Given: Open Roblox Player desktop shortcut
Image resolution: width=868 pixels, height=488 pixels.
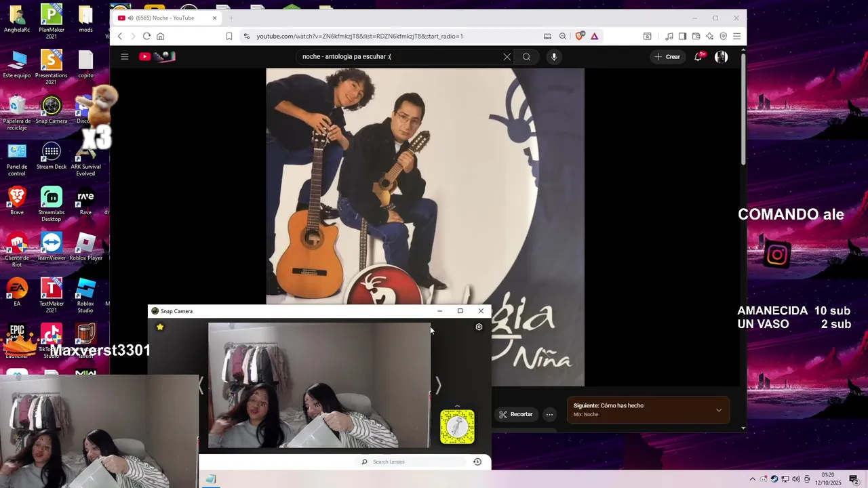Looking at the screenshot, I should tap(86, 247).
